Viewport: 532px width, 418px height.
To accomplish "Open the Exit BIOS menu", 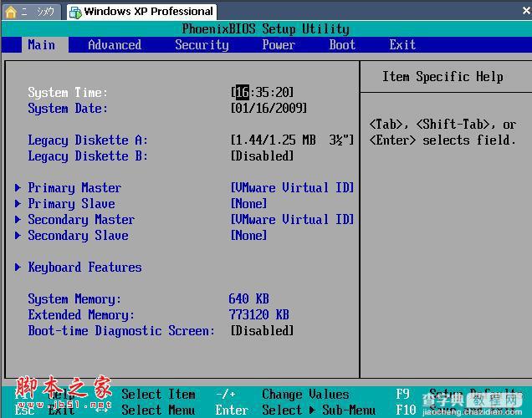I will coord(402,45).
